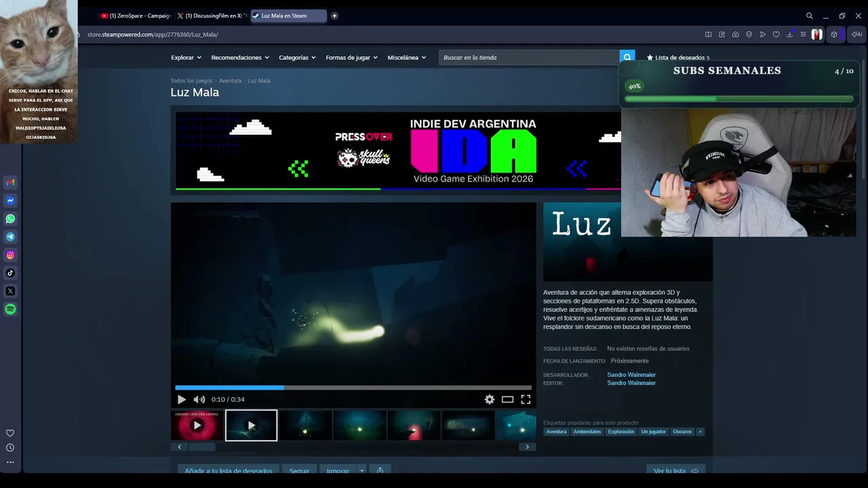Select the red 'Descend into the Depths' trailer thumbnail
This screenshot has width=868, height=488.
(x=197, y=426)
